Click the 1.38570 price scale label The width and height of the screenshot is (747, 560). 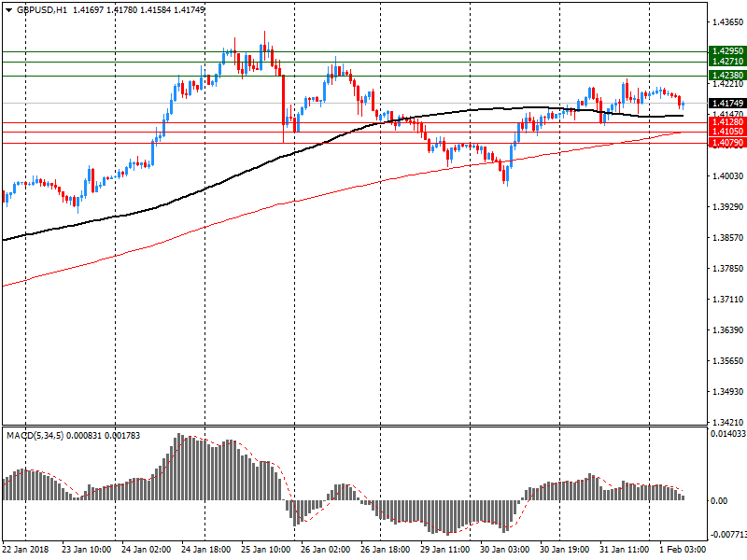click(726, 238)
